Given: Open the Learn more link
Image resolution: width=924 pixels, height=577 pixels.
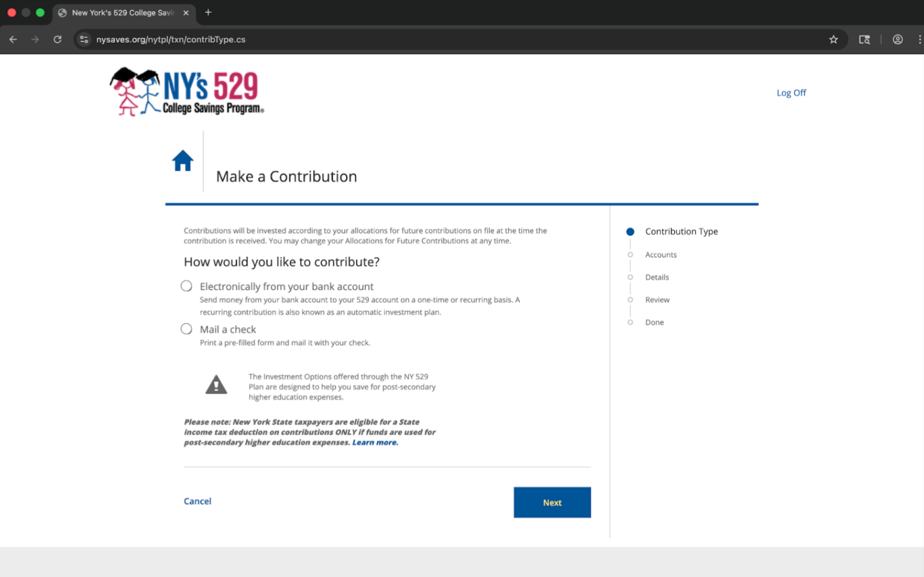Looking at the screenshot, I should pos(375,442).
